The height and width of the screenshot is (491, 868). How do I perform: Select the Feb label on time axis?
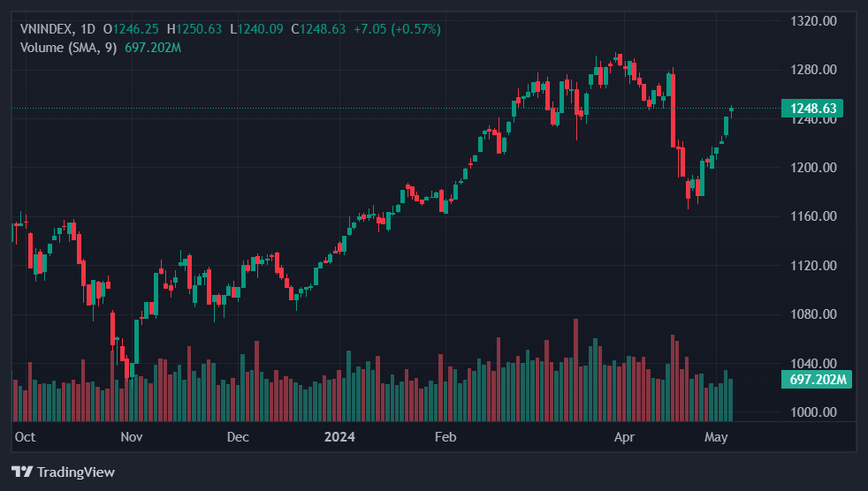(x=445, y=436)
